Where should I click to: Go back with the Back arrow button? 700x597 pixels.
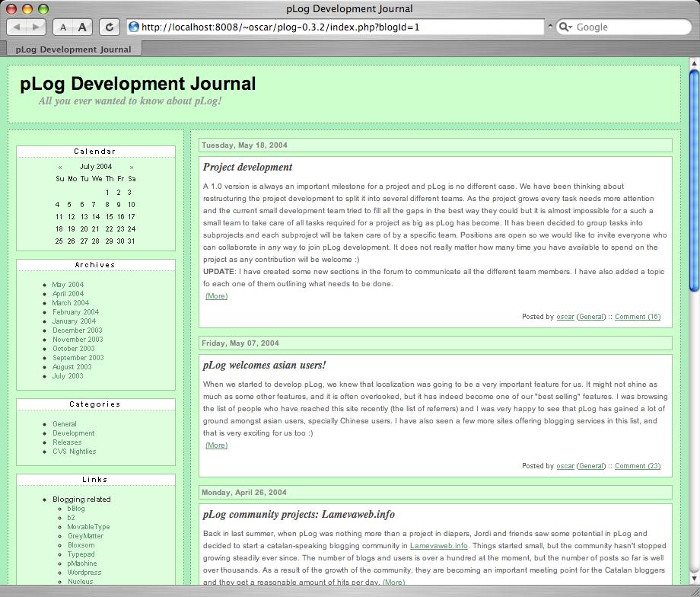click(x=17, y=27)
